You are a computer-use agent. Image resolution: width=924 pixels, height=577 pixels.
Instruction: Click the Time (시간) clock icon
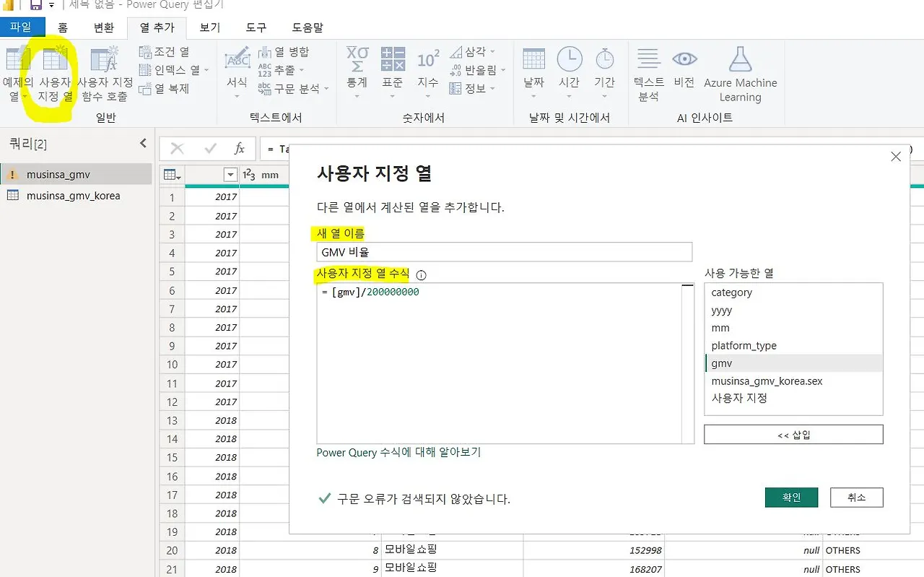pos(569,61)
